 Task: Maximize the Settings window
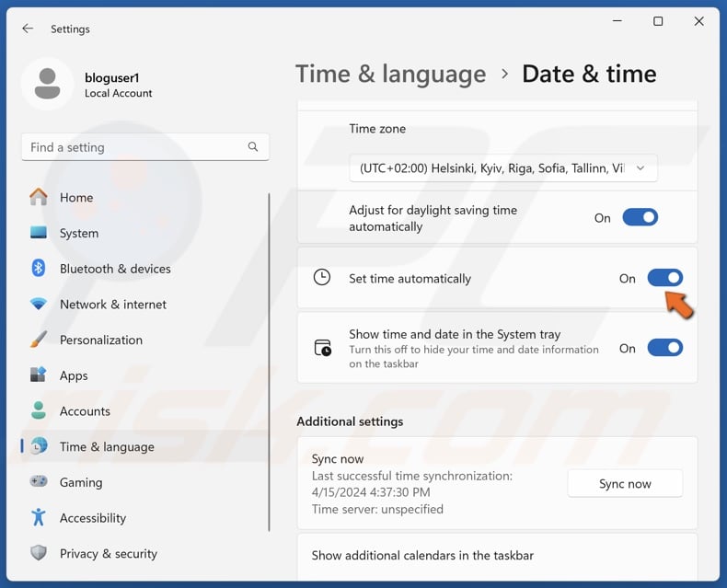pyautogui.click(x=658, y=21)
